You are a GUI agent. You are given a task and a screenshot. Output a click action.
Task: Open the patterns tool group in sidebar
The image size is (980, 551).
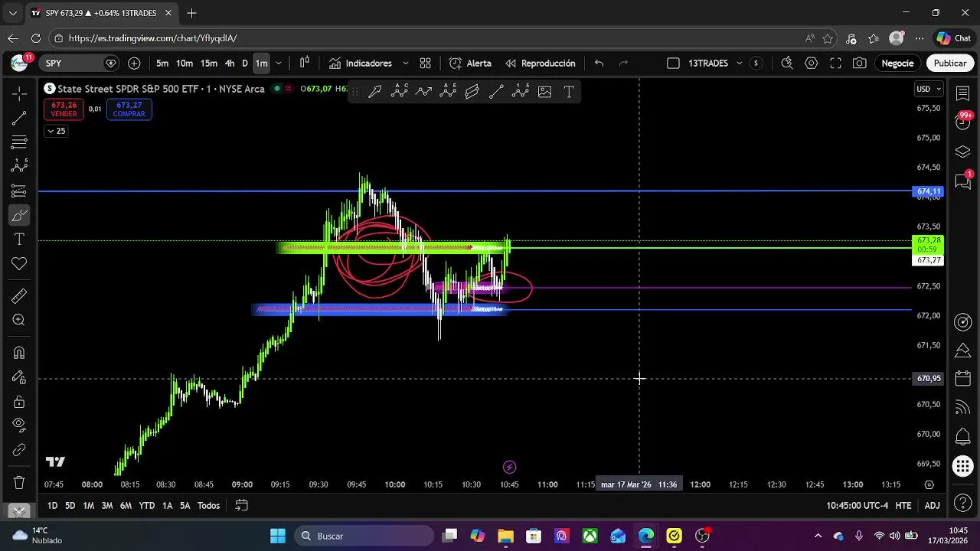[x=19, y=166]
